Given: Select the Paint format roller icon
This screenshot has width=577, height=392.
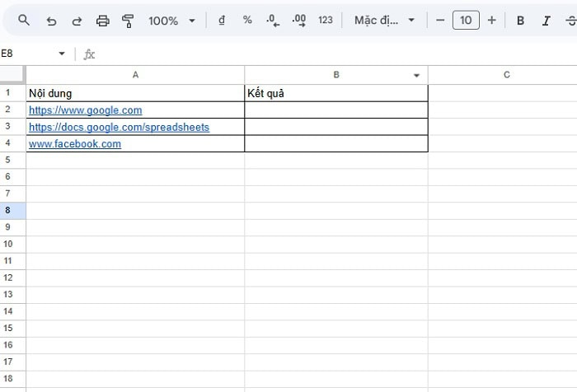Looking at the screenshot, I should click(x=128, y=20).
